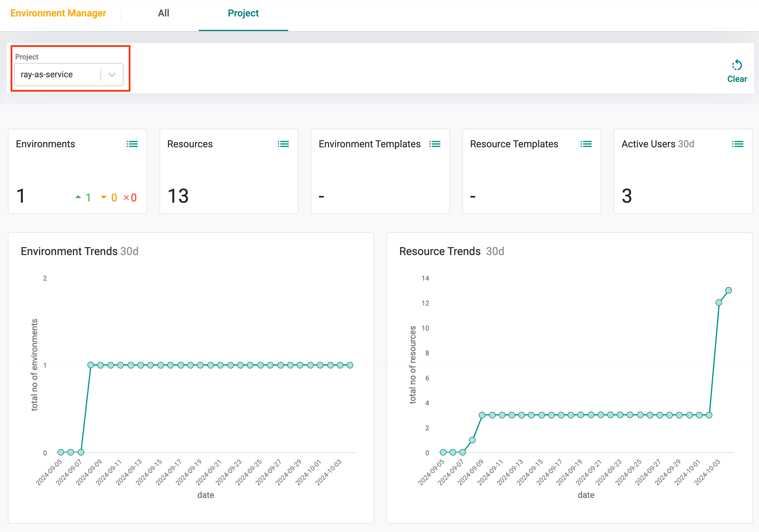Click the Environment Trends 30d heading
Screen dimensions: 759x532
80,251
